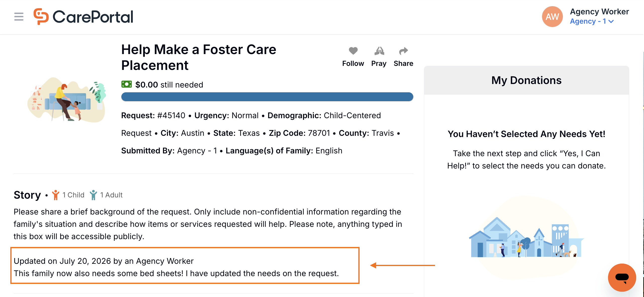Click the CarePortal logo icon
The width and height of the screenshot is (644, 297).
click(x=41, y=17)
